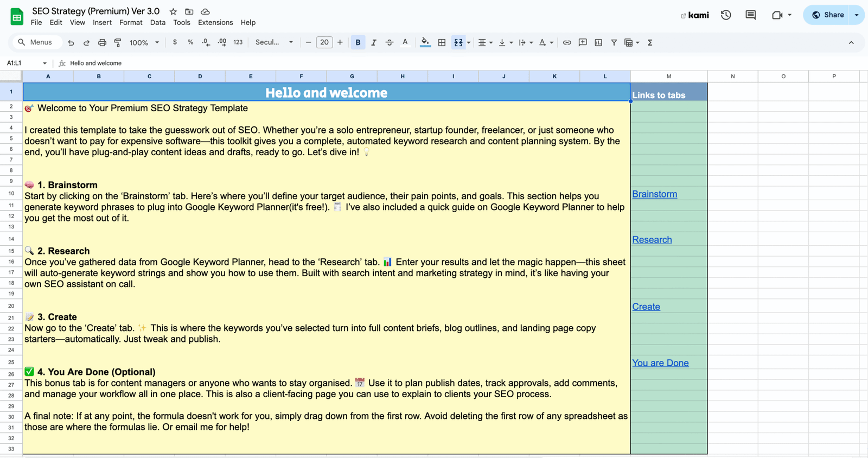Open the Format menu
The height and width of the screenshot is (458, 868).
pyautogui.click(x=131, y=23)
